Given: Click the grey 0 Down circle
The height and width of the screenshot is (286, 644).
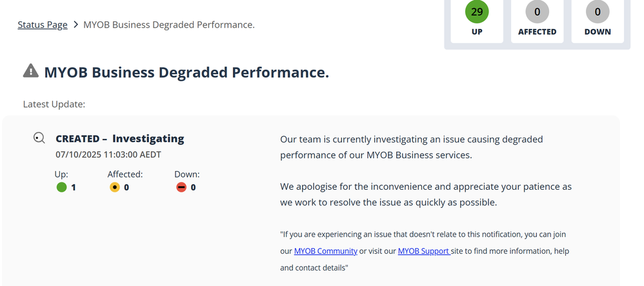Looking at the screenshot, I should 598,12.
